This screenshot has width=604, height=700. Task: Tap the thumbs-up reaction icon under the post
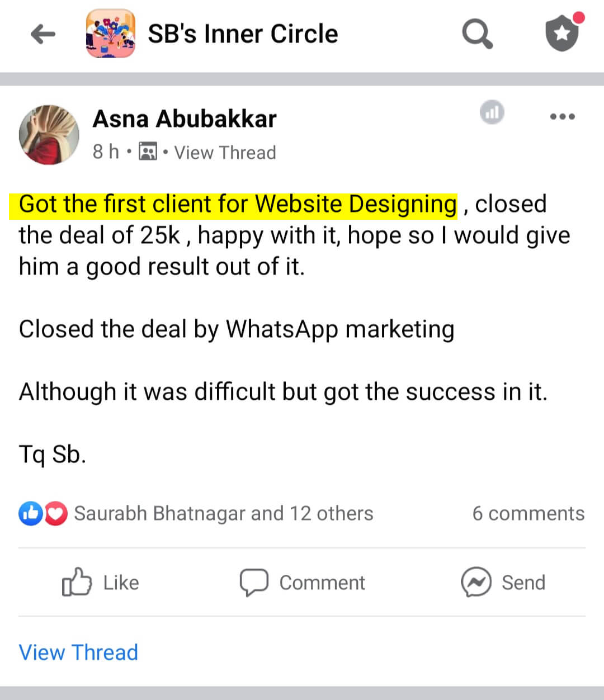pyautogui.click(x=32, y=513)
